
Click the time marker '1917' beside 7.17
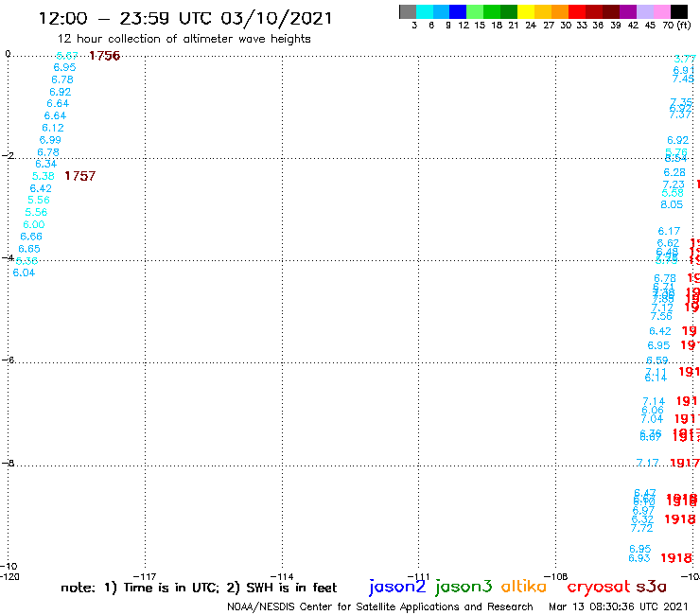685,464
